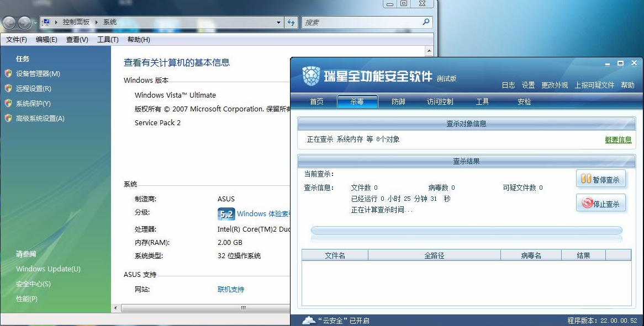The height and width of the screenshot is (326, 644).
Task: Click the red stop icon on 停止查杀
Action: 587,202
